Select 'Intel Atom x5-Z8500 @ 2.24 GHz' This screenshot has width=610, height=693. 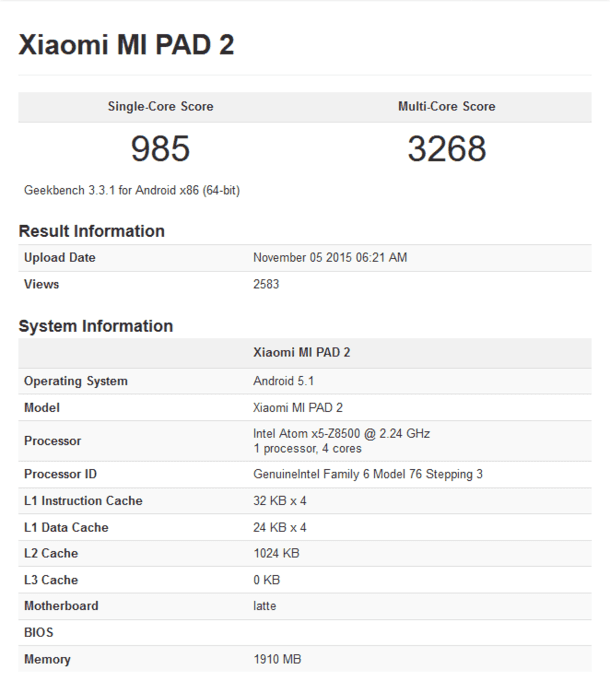coord(342,434)
